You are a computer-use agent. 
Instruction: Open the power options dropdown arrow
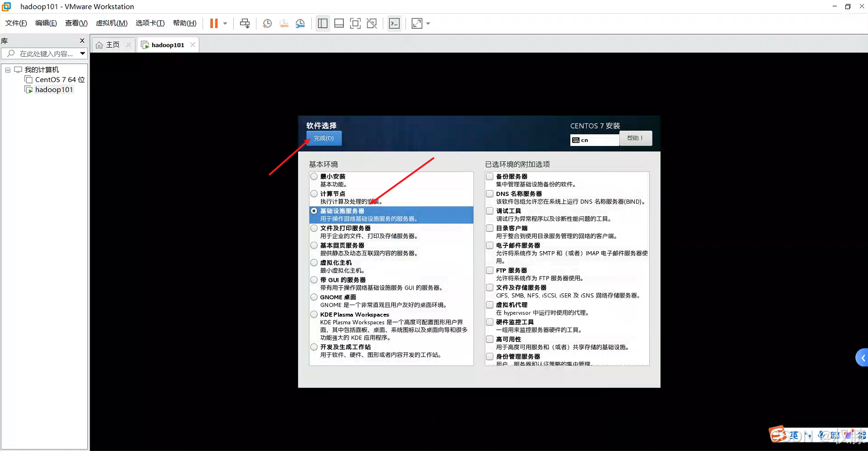point(225,23)
